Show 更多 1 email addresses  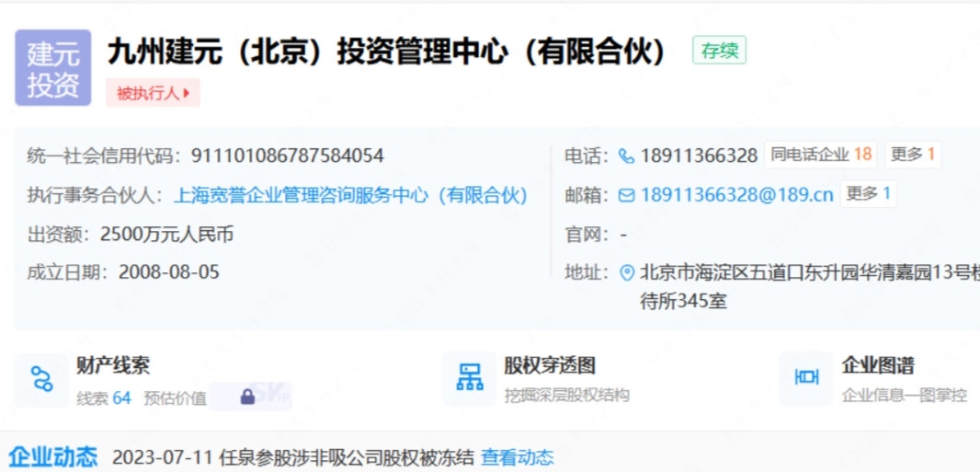click(x=868, y=194)
